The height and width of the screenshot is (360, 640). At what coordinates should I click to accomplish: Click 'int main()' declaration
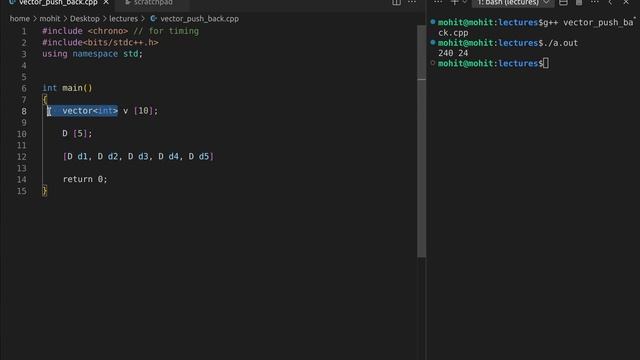pos(67,88)
